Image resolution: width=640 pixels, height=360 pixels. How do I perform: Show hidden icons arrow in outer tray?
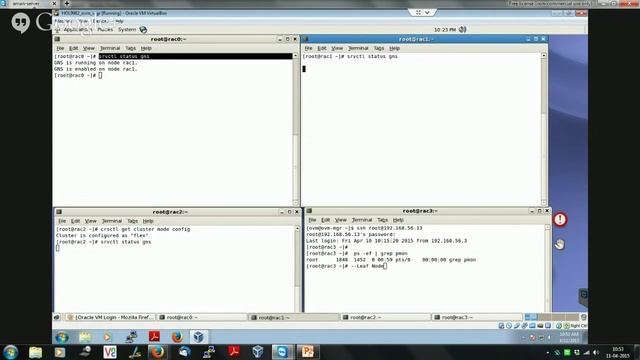(547, 353)
